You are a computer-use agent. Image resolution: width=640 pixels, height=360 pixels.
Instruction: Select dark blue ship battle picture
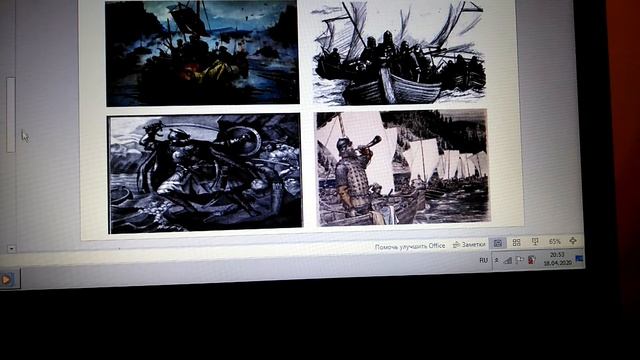[x=202, y=53]
